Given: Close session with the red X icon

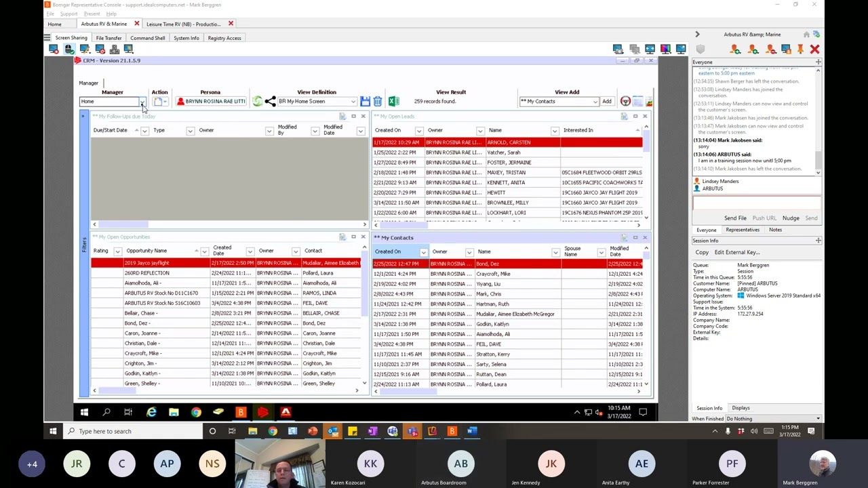Looking at the screenshot, I should [815, 49].
